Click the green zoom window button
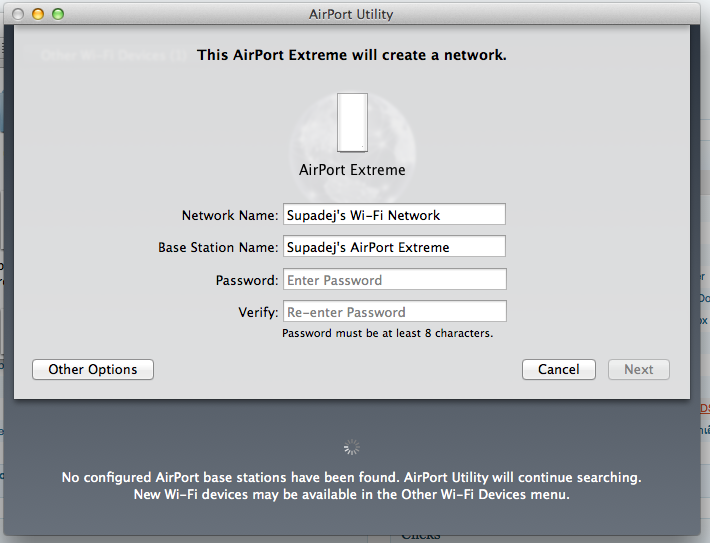Image resolution: width=710 pixels, height=543 pixels. click(58, 14)
